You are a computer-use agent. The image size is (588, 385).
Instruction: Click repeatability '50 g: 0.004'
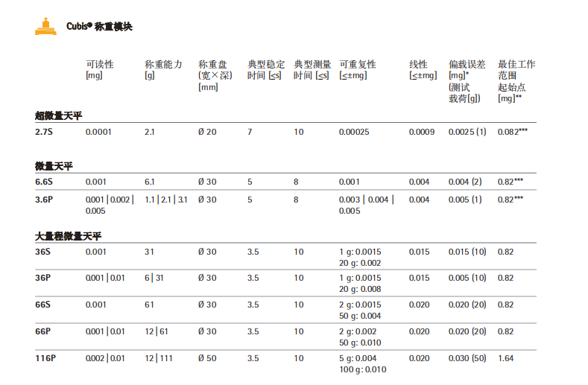[x=360, y=316]
